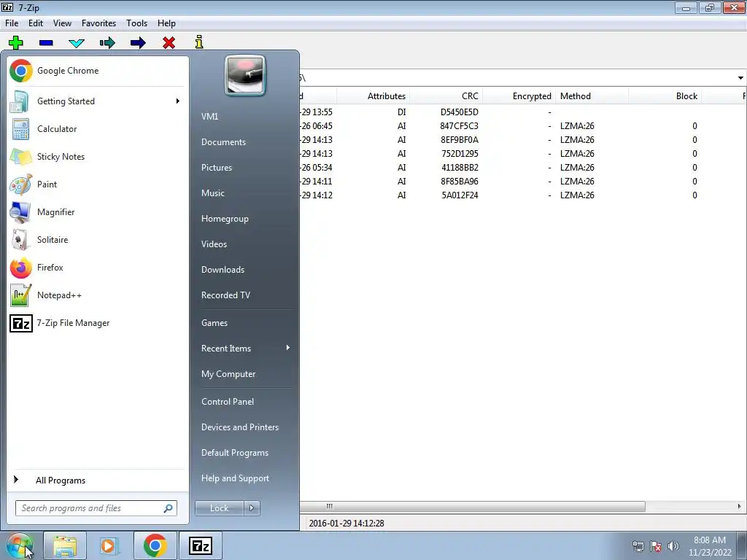Click the green Add toolbar icon
This screenshot has width=747, height=560.
[x=16, y=43]
